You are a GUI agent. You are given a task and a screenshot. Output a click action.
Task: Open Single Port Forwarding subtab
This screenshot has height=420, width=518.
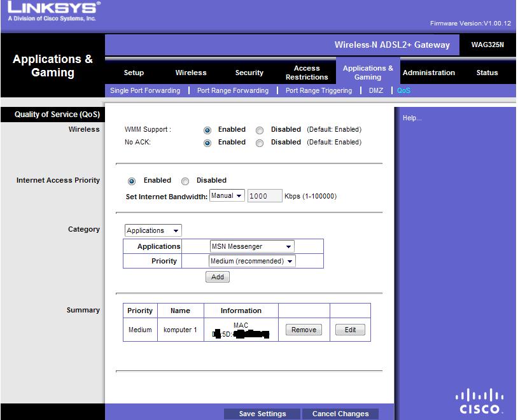(145, 90)
